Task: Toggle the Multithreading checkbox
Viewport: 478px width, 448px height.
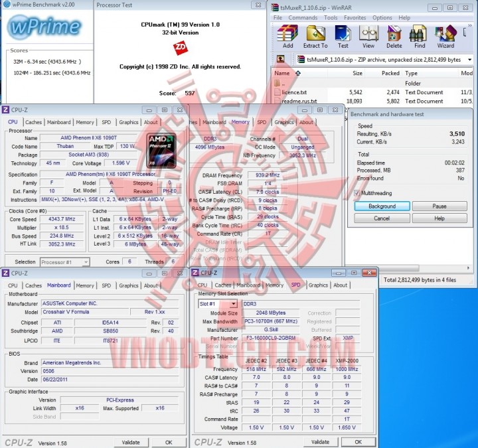Action: [x=357, y=193]
